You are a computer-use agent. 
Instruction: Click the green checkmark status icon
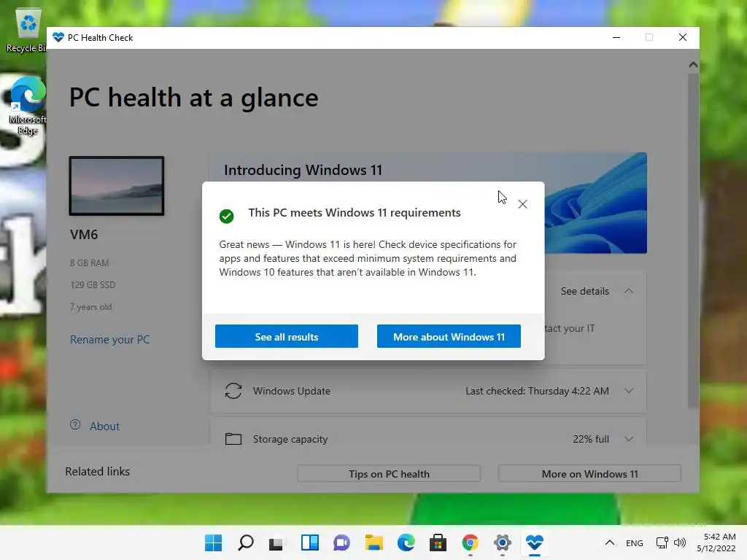(227, 216)
